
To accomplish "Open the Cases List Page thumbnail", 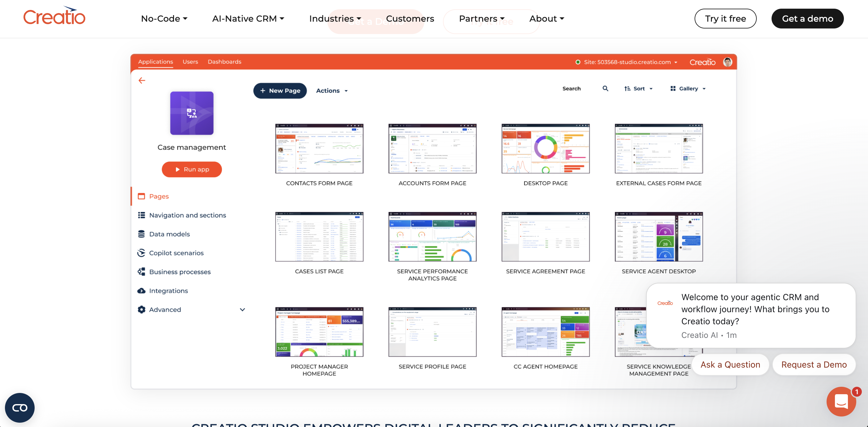I will tap(319, 237).
